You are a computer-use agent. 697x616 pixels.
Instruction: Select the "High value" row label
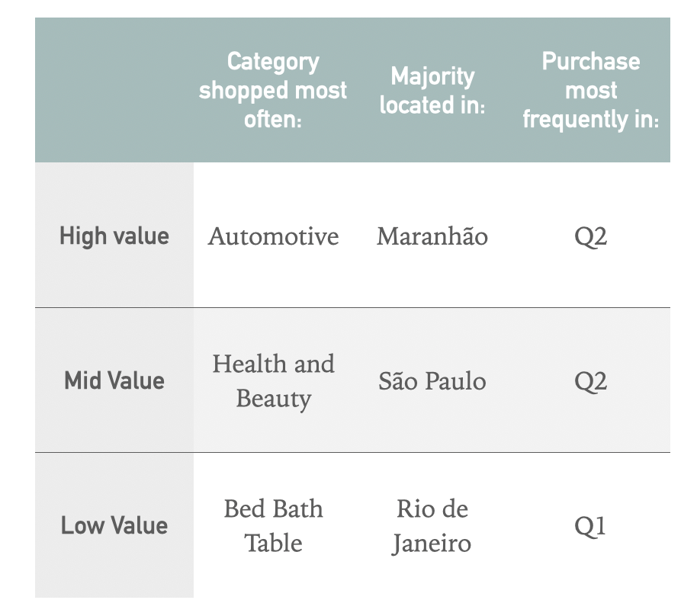tap(114, 236)
